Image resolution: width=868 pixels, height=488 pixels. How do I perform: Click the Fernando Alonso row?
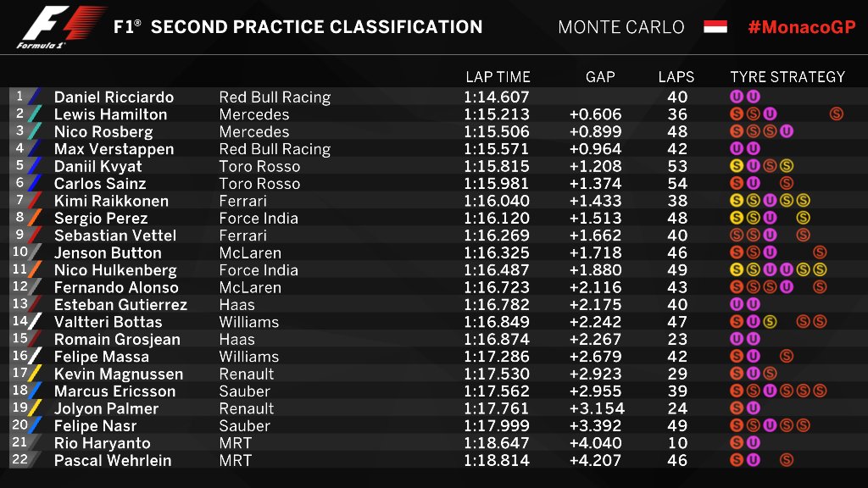click(434, 287)
